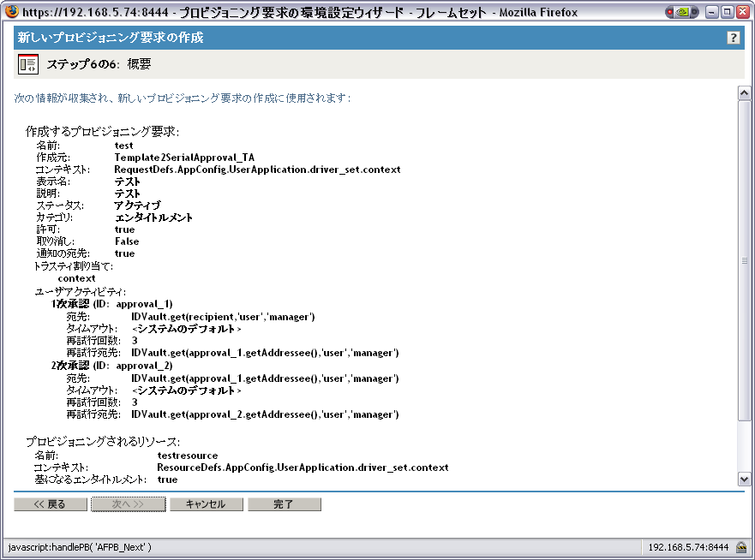Viewport: 755px width, 560px height.
Task: Maximize the Firefox window
Action: click(728, 12)
